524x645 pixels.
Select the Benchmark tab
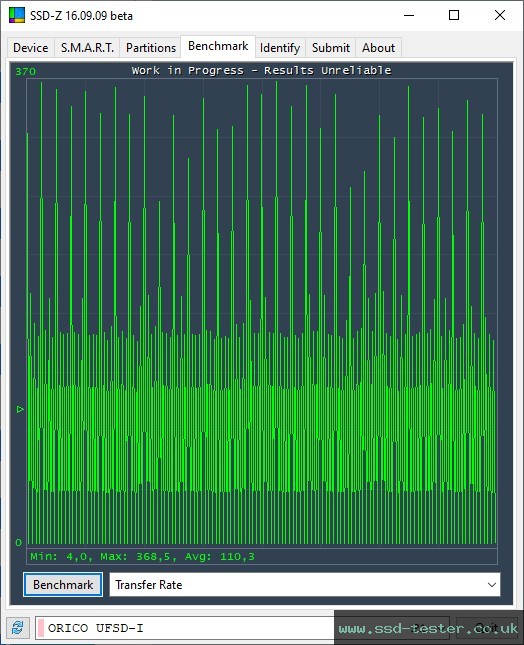tap(218, 46)
